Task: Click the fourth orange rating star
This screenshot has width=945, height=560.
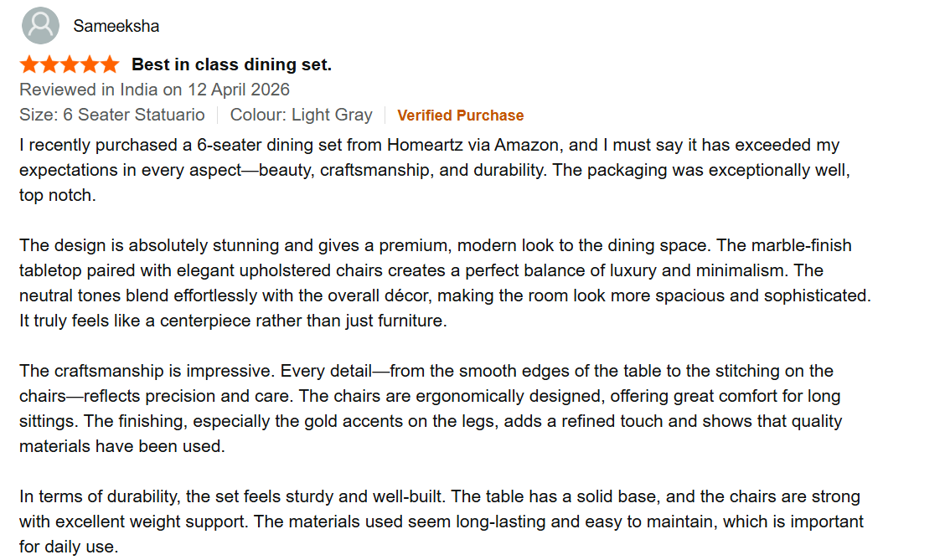Action: (x=90, y=64)
